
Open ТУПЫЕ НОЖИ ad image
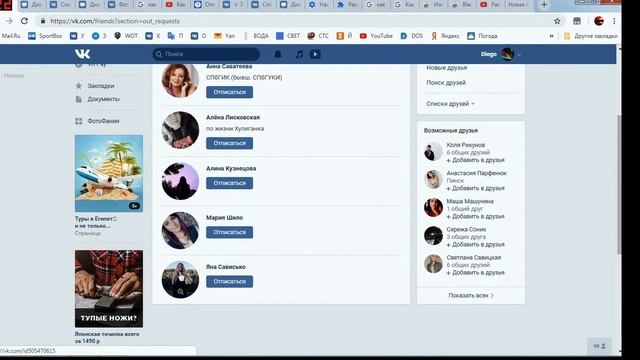pos(109,289)
